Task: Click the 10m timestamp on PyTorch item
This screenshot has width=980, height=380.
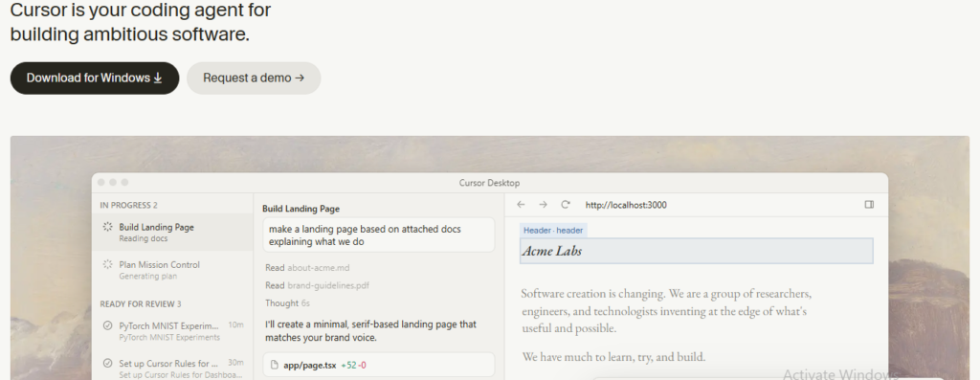Action: point(235,325)
